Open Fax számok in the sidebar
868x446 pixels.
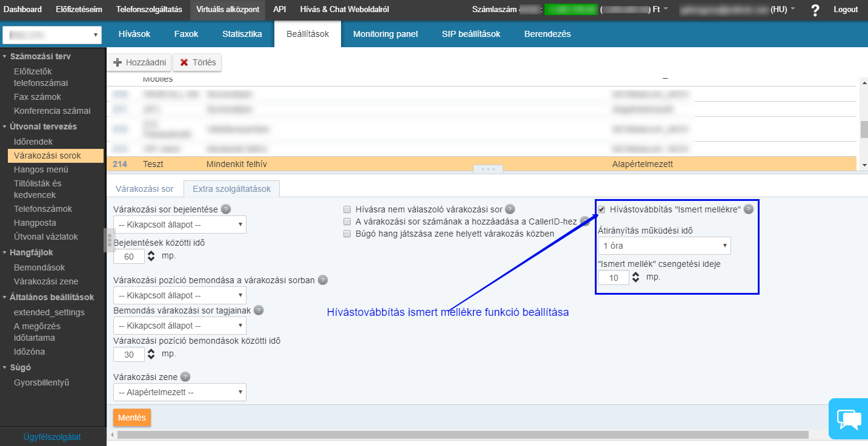coord(38,97)
